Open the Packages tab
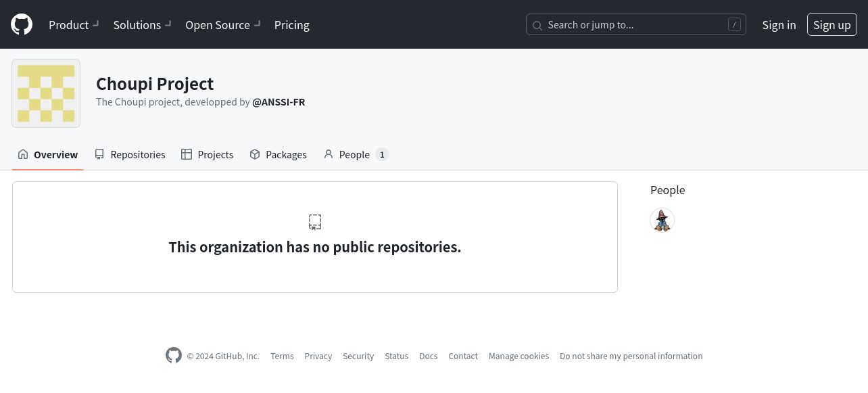This screenshot has height=393, width=868. pos(278,154)
